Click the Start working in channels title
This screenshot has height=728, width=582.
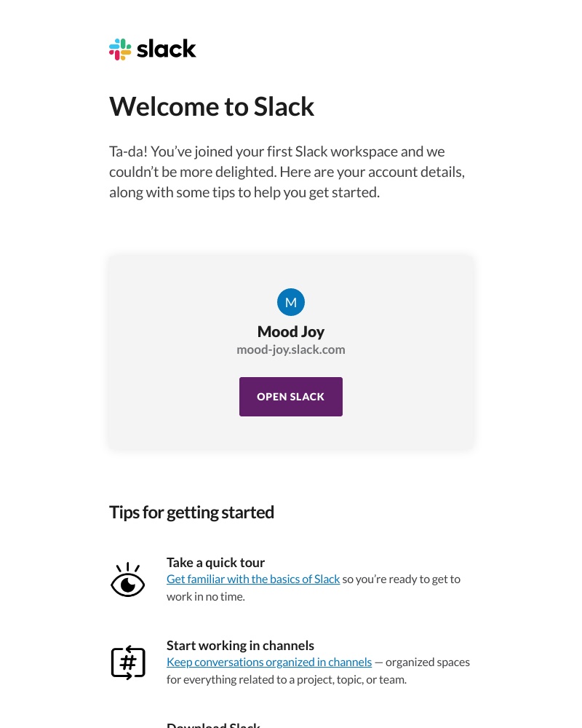[x=240, y=645]
